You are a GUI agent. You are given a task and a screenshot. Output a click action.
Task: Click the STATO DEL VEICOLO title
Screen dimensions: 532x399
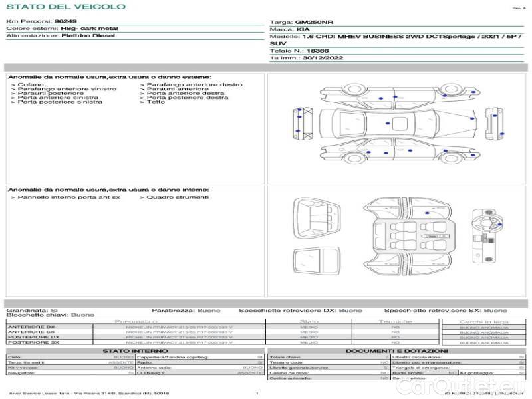click(66, 7)
